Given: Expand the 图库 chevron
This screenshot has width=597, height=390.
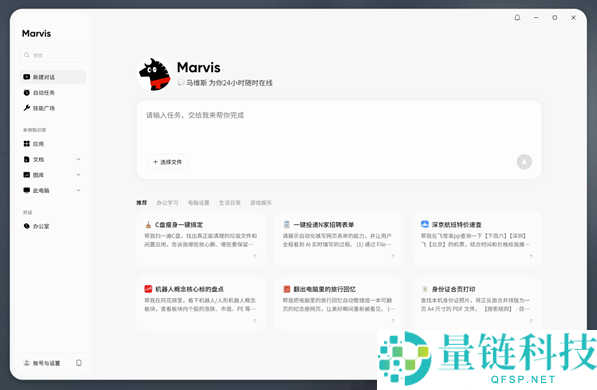Looking at the screenshot, I should pyautogui.click(x=78, y=175).
